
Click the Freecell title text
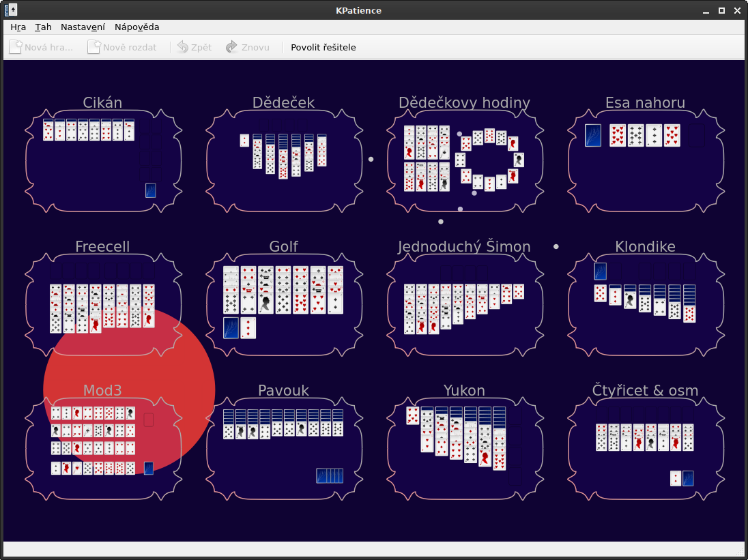coord(102,246)
